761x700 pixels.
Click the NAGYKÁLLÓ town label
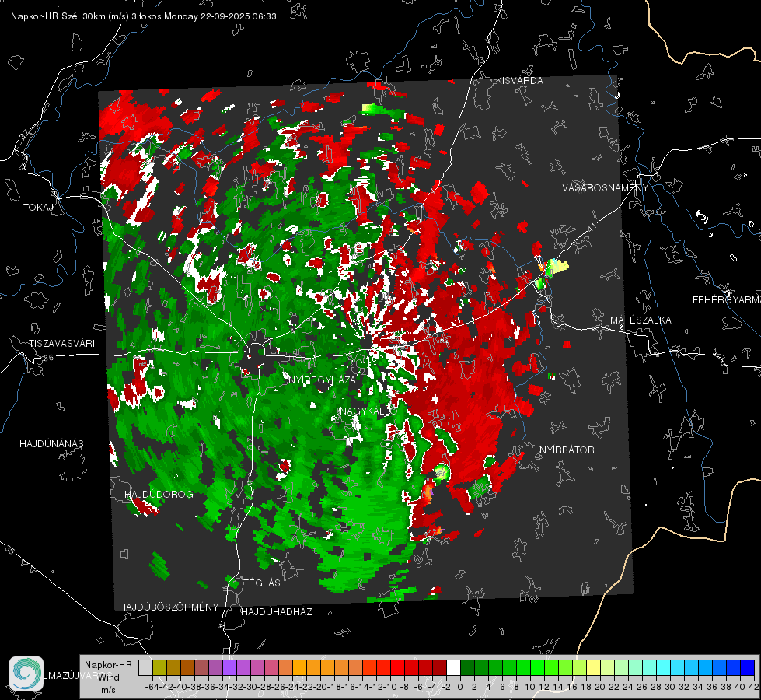click(x=368, y=411)
